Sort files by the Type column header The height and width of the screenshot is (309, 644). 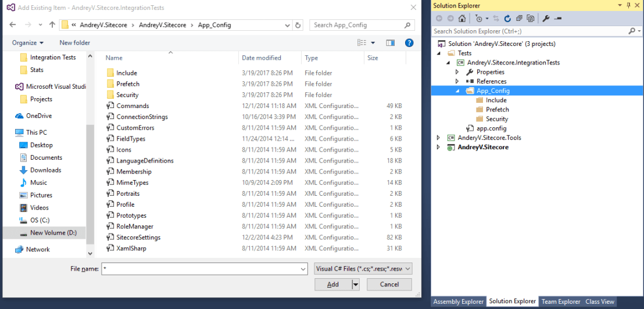pos(332,58)
